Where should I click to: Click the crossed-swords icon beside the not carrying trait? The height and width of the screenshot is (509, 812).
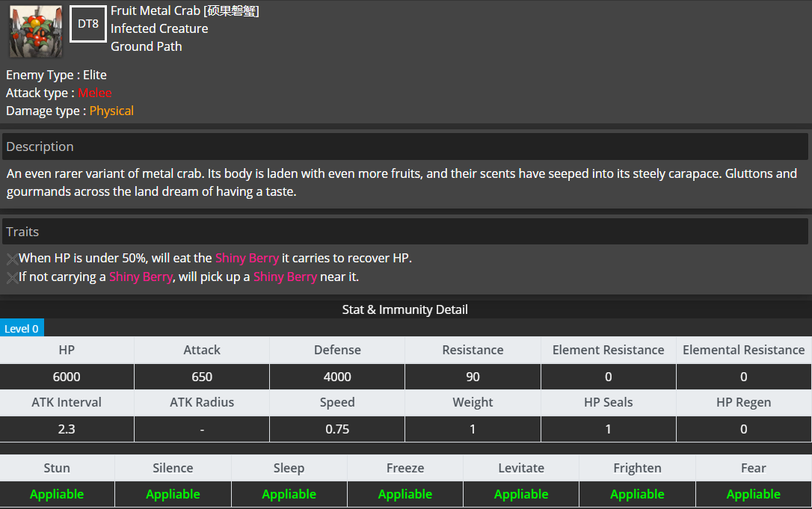[x=12, y=277]
